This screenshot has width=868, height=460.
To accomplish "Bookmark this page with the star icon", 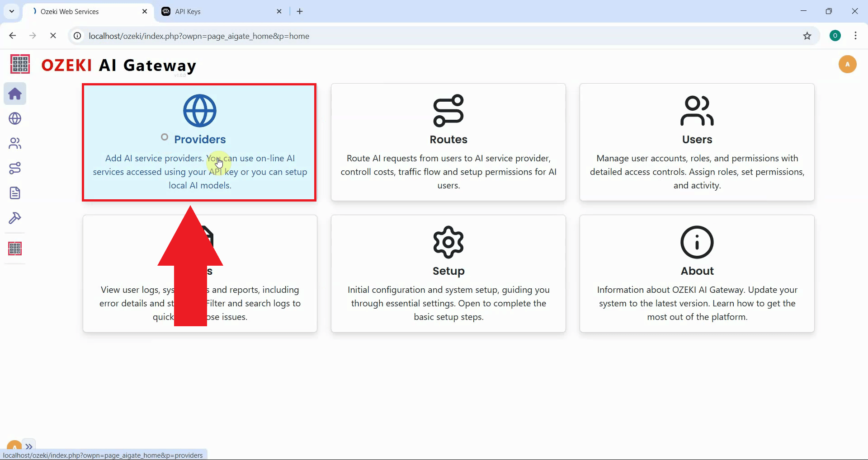I will (x=808, y=36).
